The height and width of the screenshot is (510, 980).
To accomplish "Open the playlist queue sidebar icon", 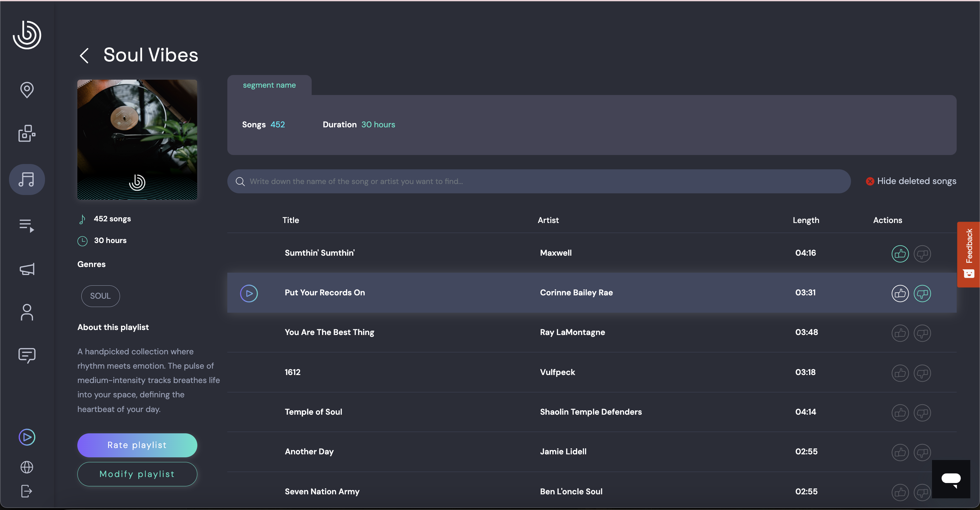I will click(x=27, y=226).
